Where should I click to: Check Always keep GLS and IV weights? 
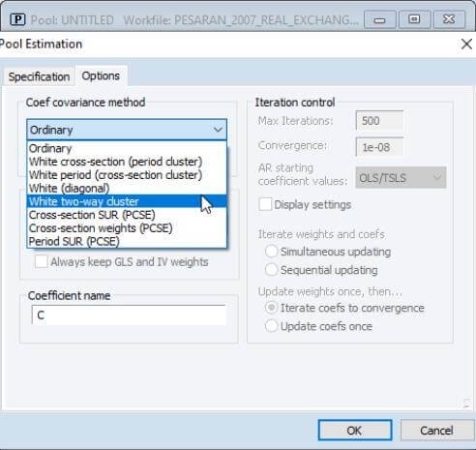[42, 261]
